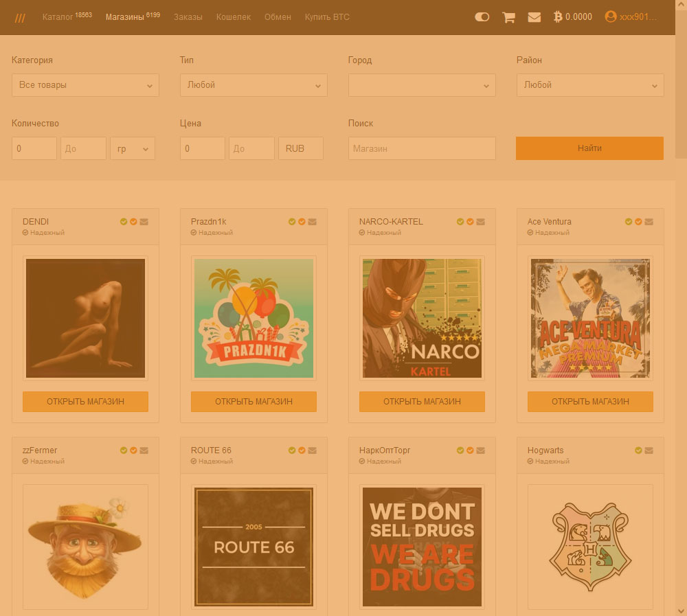This screenshot has height=616, width=687.
Task: Click the Hogwarts crest thumbnail
Action: (x=590, y=547)
